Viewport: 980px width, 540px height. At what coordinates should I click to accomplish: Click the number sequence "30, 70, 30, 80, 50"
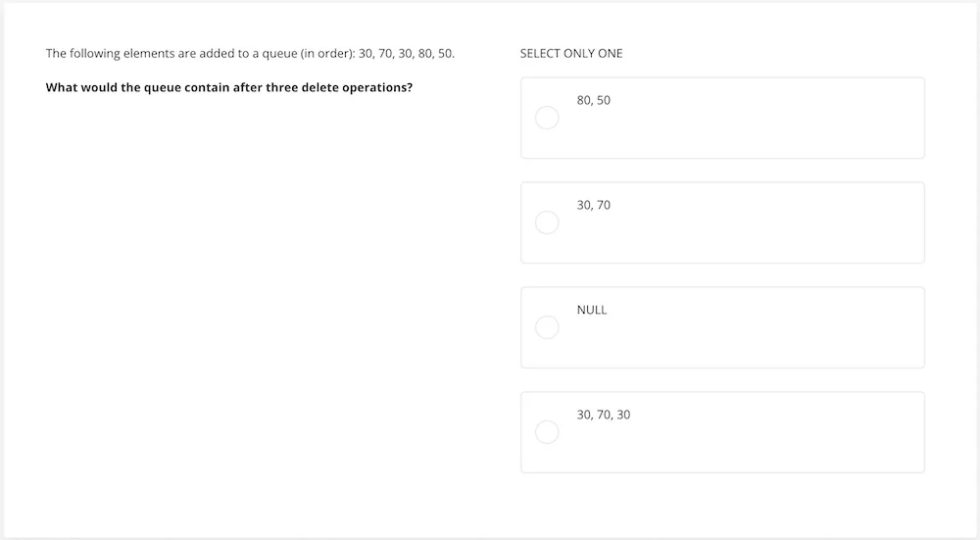pyautogui.click(x=407, y=53)
